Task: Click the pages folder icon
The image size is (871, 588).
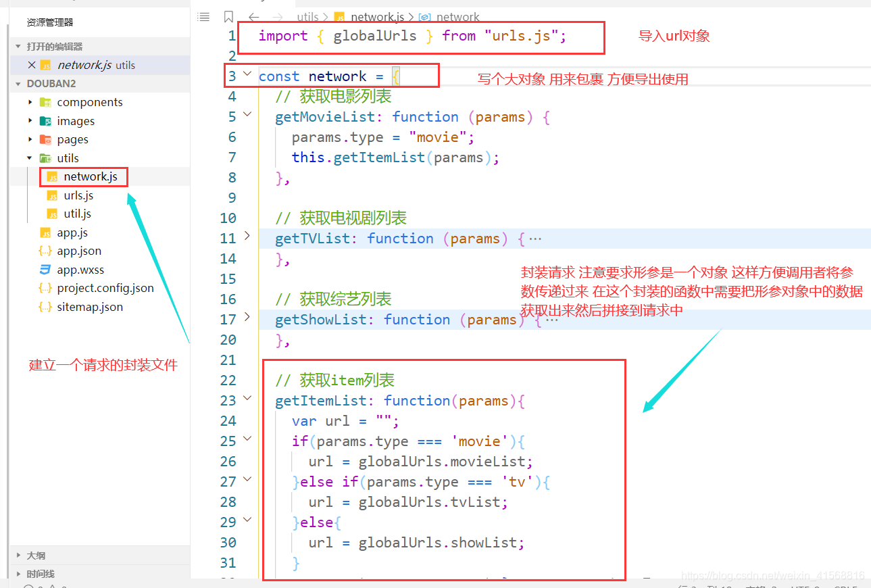Action: (45, 139)
